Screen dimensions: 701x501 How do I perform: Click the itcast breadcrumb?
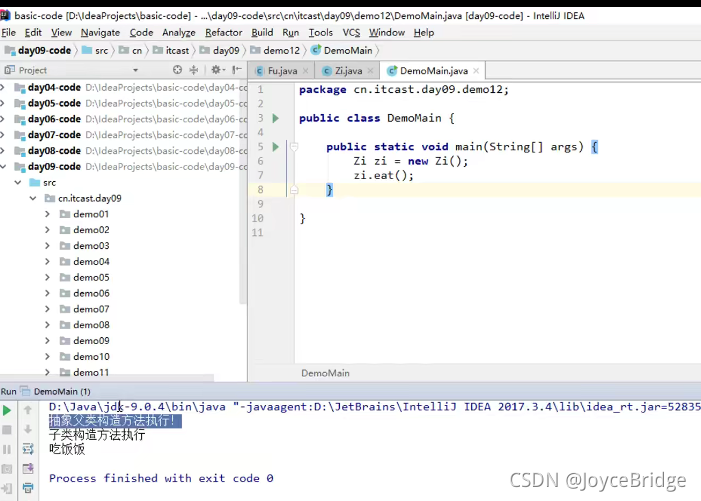click(172, 51)
